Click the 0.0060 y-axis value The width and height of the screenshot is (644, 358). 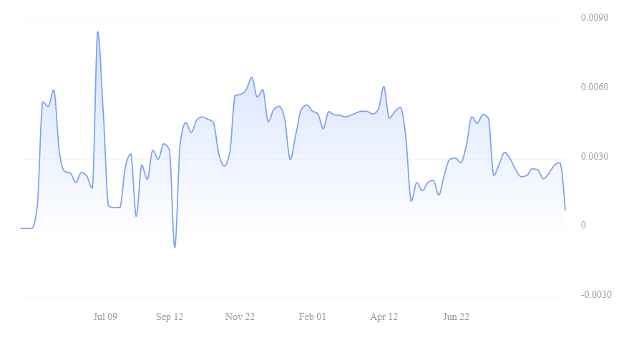coord(595,87)
